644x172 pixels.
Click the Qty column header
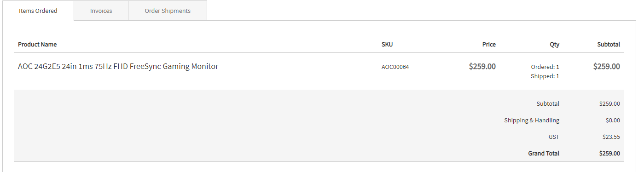[554, 45]
